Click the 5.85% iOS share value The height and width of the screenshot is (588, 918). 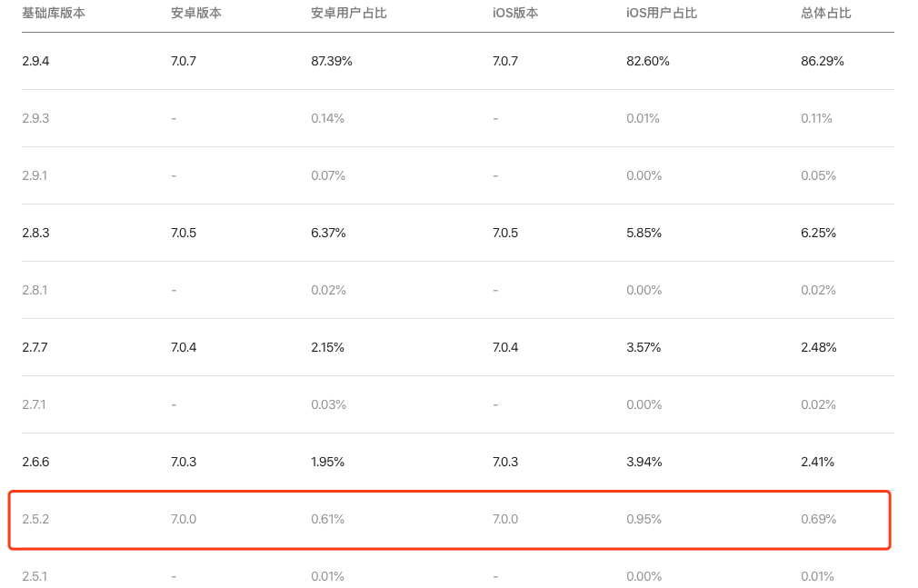644,233
